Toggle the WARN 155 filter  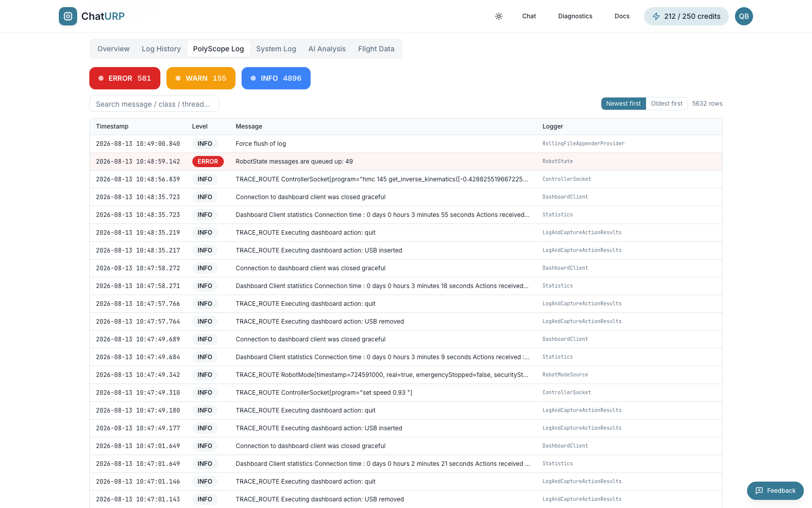(x=201, y=78)
